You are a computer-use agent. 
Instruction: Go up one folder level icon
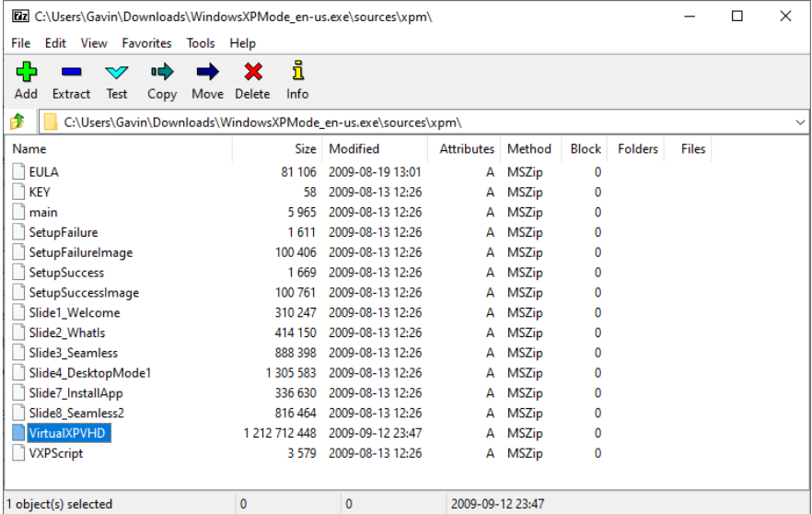pyautogui.click(x=17, y=122)
